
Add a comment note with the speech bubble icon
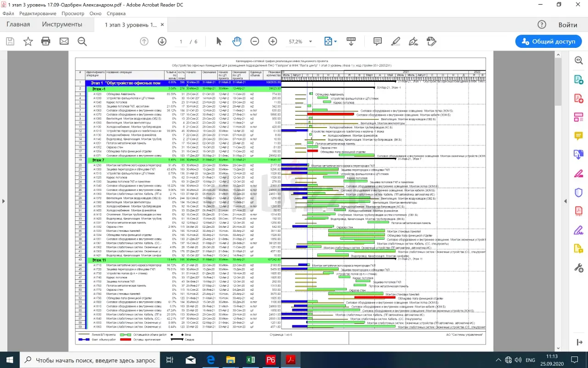coord(378,41)
